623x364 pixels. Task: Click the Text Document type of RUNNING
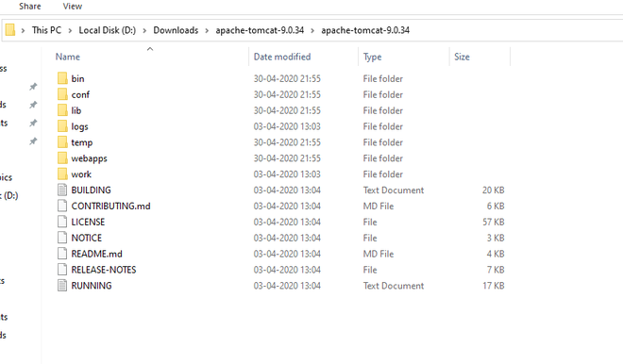(x=394, y=286)
